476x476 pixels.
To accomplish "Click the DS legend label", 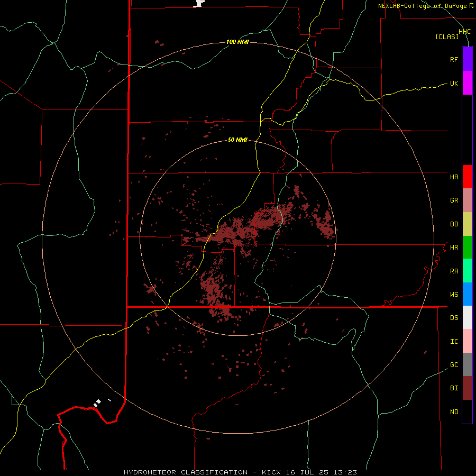I will (x=454, y=318).
